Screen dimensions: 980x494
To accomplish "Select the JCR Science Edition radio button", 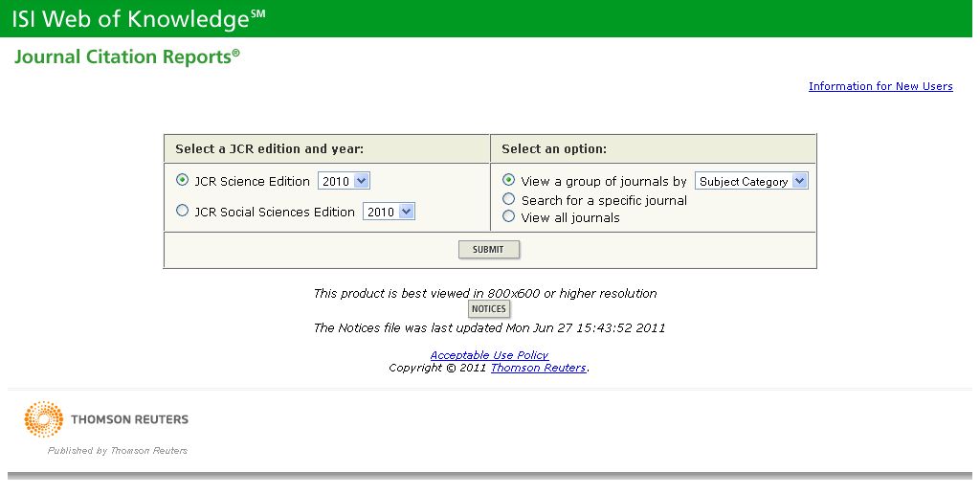I will (183, 180).
